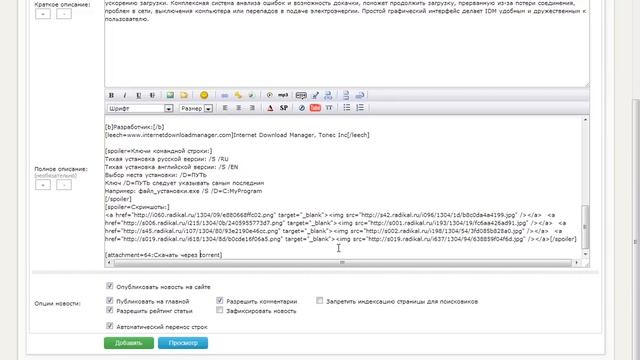
Task: Click the 'Выбор места установки: /D=ПУТЬ' line
Action: click(156, 175)
